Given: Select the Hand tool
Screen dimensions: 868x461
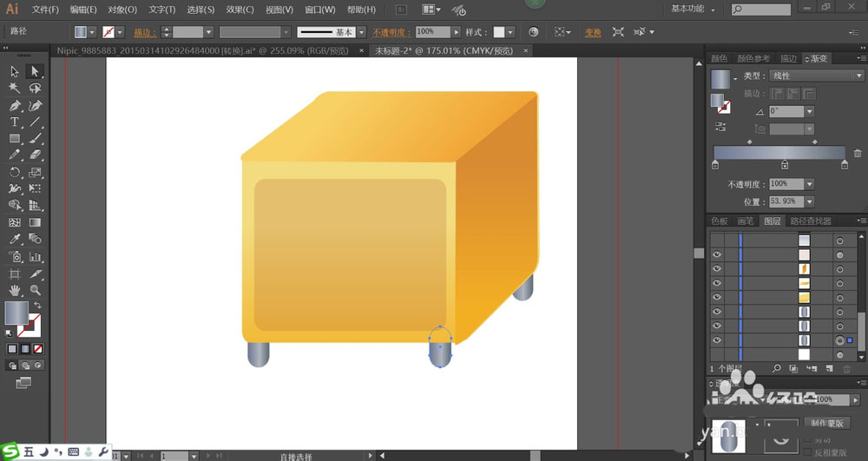Looking at the screenshot, I should [15, 290].
